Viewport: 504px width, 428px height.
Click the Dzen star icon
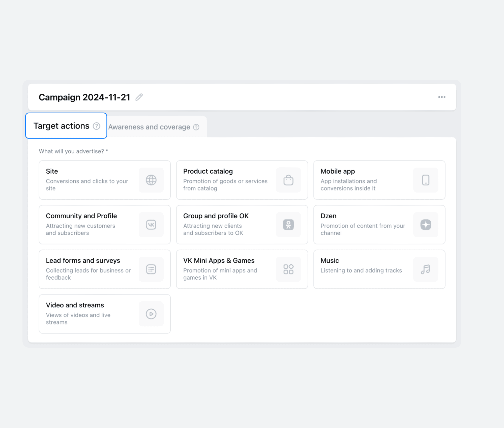pyautogui.click(x=426, y=225)
